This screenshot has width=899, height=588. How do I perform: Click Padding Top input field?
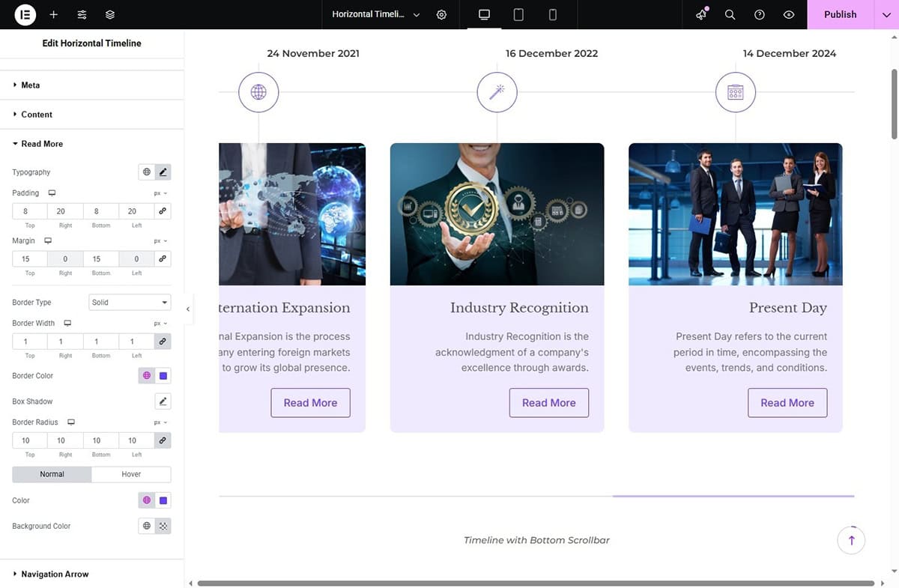click(x=30, y=211)
